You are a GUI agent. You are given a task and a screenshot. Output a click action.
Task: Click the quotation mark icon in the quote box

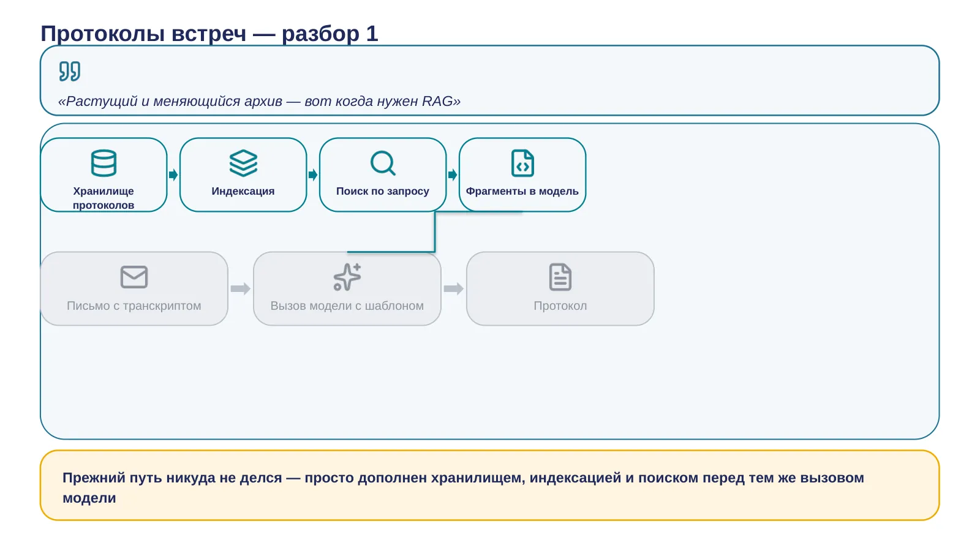coord(70,71)
